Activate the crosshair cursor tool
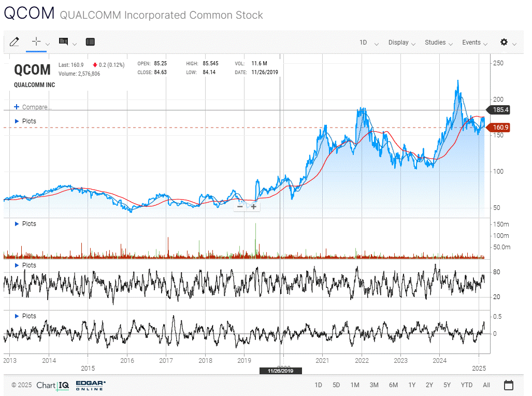 pos(36,42)
